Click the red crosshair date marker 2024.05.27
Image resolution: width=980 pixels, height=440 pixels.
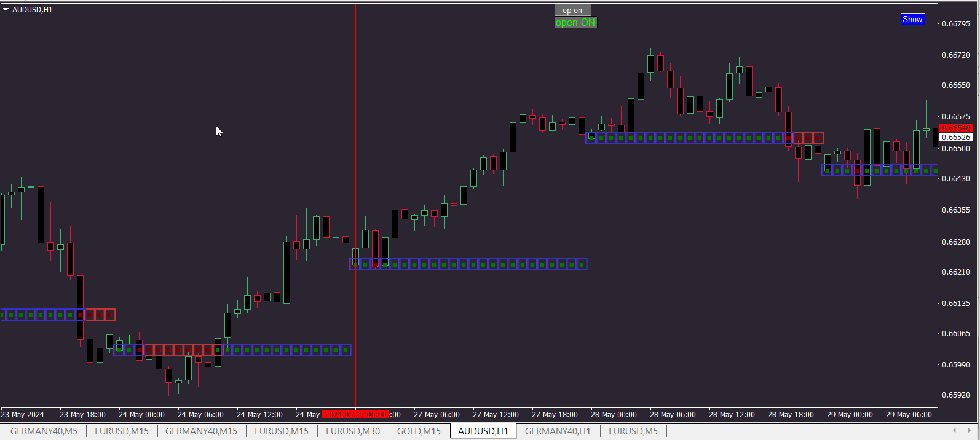(x=356, y=414)
